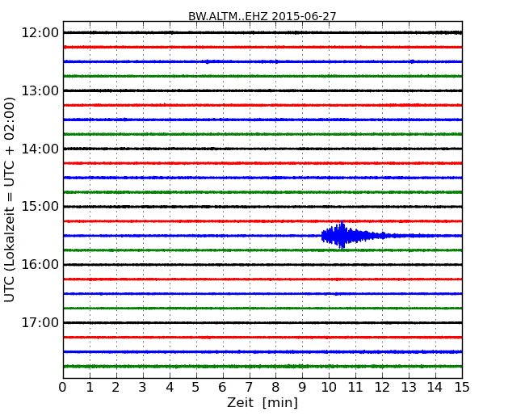
Task: Click the 15:00 time axis label
Action: pyautogui.click(x=40, y=206)
